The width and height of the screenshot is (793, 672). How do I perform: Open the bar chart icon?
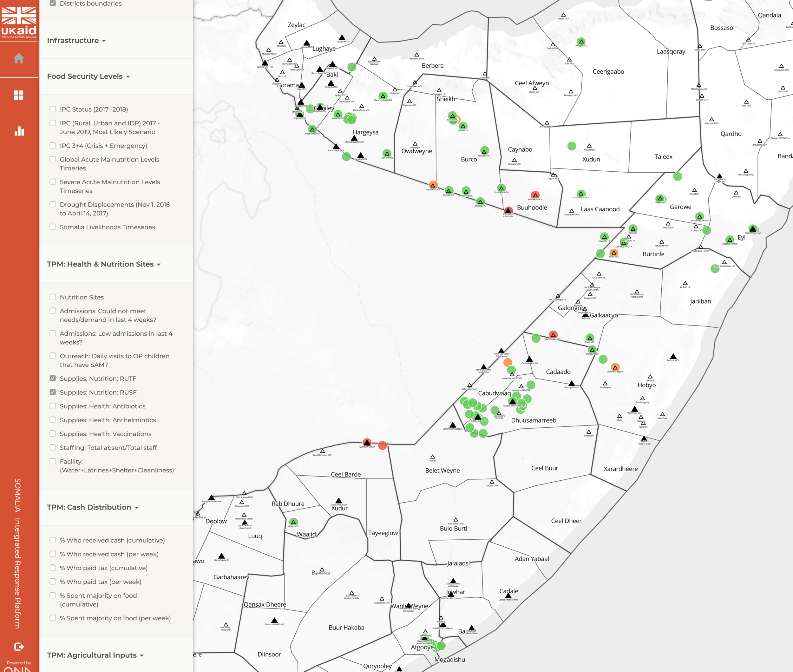click(19, 131)
